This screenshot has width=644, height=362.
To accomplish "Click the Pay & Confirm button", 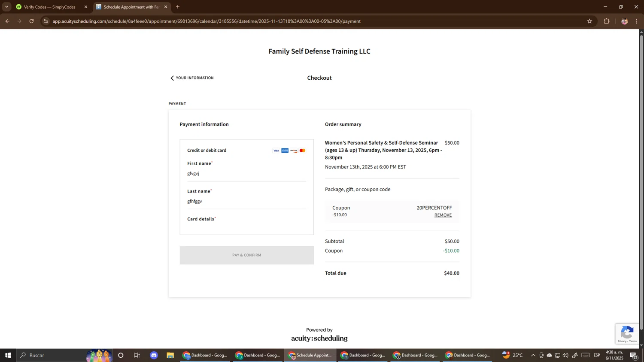I will tap(246, 255).
